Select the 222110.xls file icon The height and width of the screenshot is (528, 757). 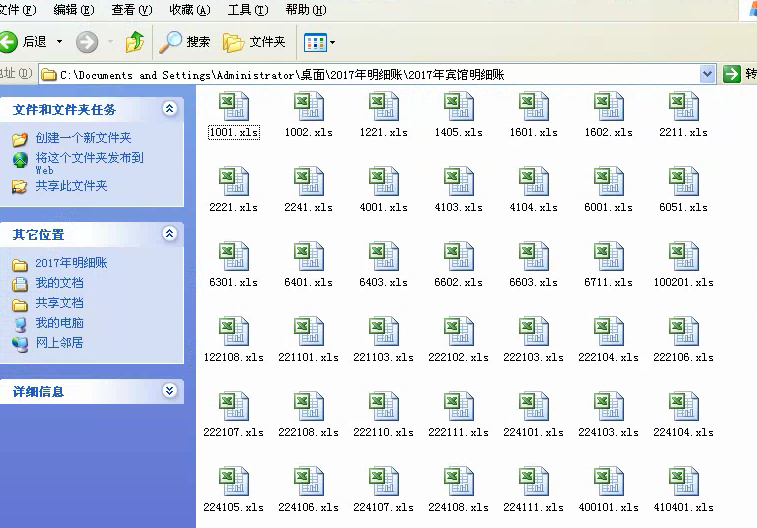384,406
